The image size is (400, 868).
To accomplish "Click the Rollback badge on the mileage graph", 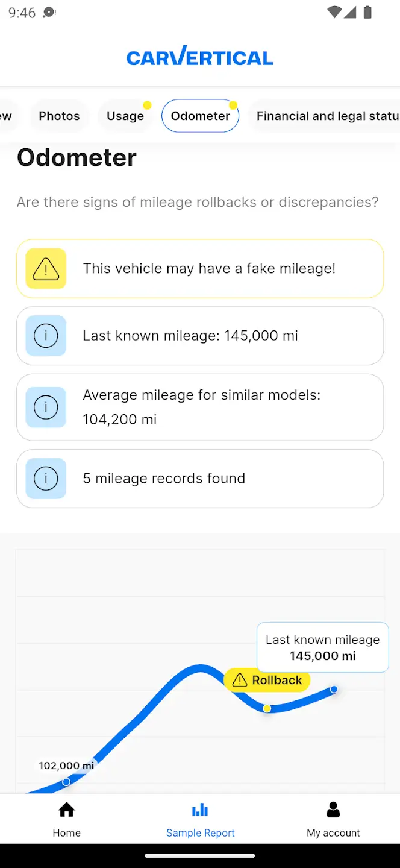I will [x=267, y=680].
